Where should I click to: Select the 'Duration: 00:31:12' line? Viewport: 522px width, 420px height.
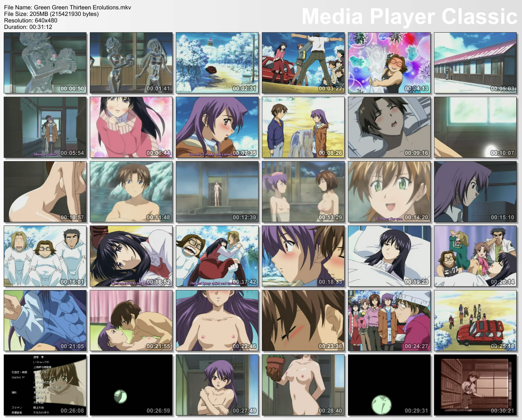tap(28, 27)
